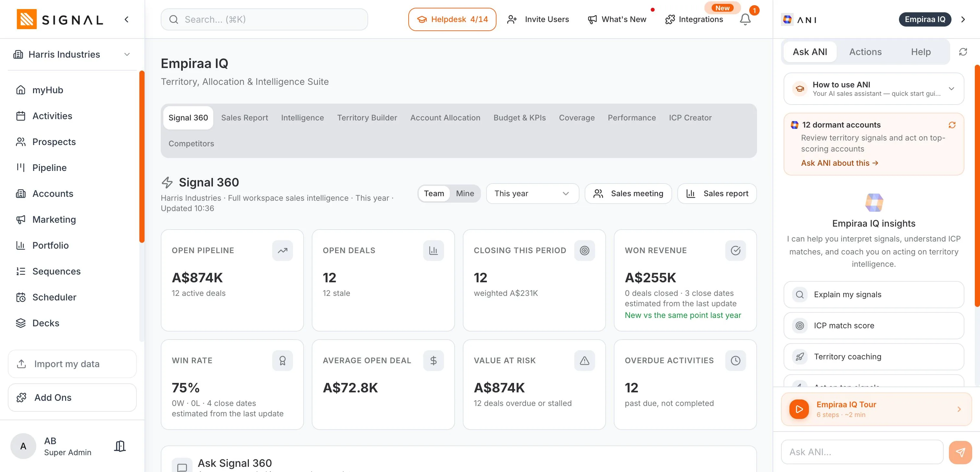The image size is (980, 472).
Task: Open the Sales report button
Action: point(717,194)
